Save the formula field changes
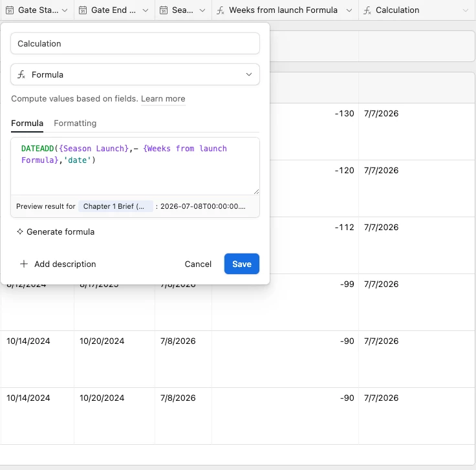The height and width of the screenshot is (470, 476). coord(242,264)
